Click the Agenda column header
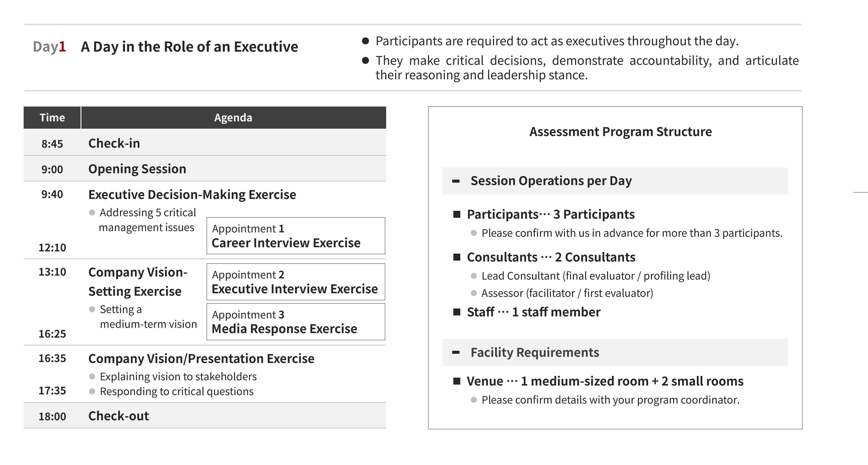The image size is (868, 465). coord(233,118)
